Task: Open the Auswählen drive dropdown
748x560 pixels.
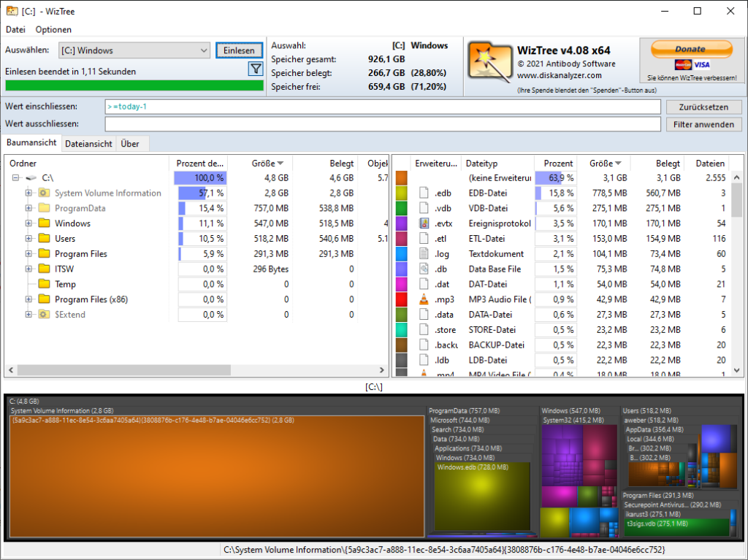Action: tap(204, 50)
